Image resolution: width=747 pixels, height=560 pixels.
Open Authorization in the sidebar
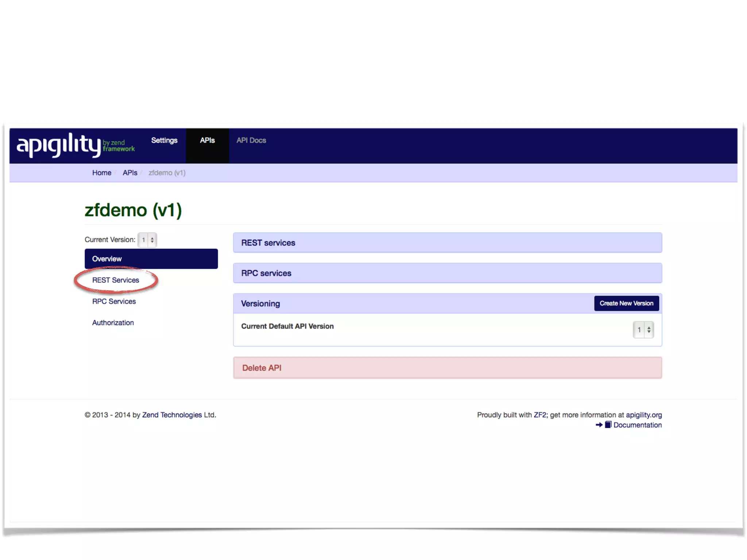pyautogui.click(x=113, y=323)
